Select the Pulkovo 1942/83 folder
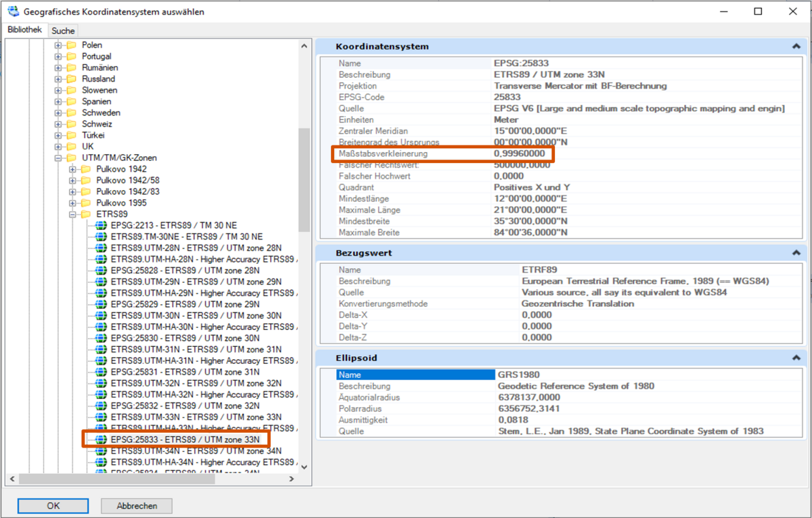Screen dimensions: 812x518 pos(127,191)
